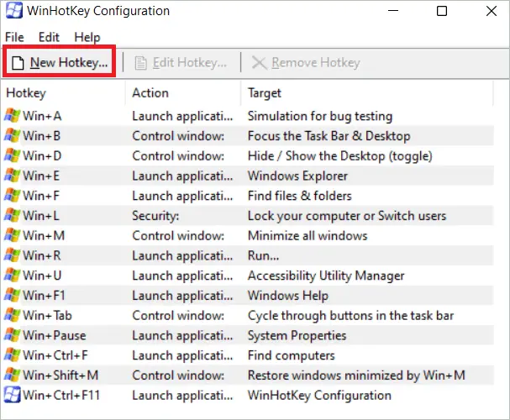Click 'WinHotKey Configuration' target in last row

319,396
